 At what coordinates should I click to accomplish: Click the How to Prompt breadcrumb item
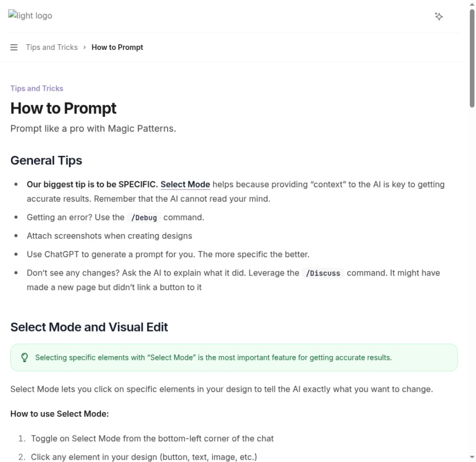click(117, 47)
